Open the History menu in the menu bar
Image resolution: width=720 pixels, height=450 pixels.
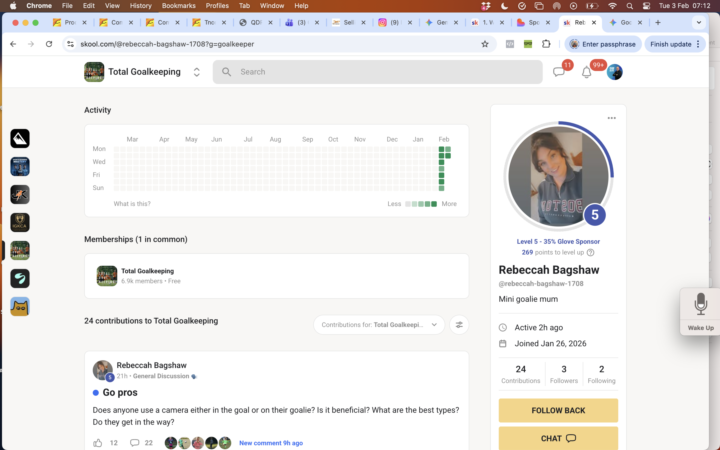point(140,6)
